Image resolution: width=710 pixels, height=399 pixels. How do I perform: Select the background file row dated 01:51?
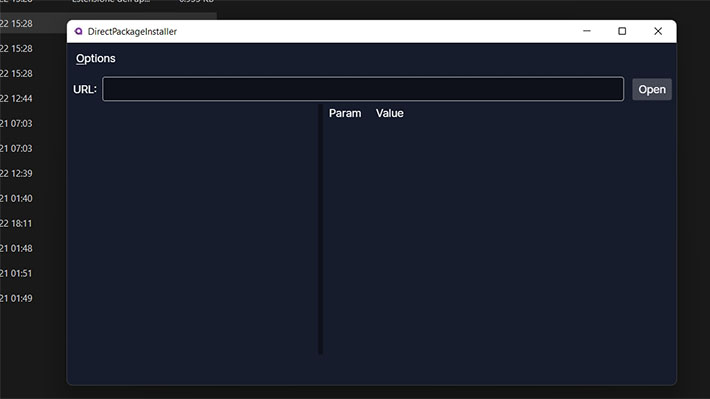[16, 273]
